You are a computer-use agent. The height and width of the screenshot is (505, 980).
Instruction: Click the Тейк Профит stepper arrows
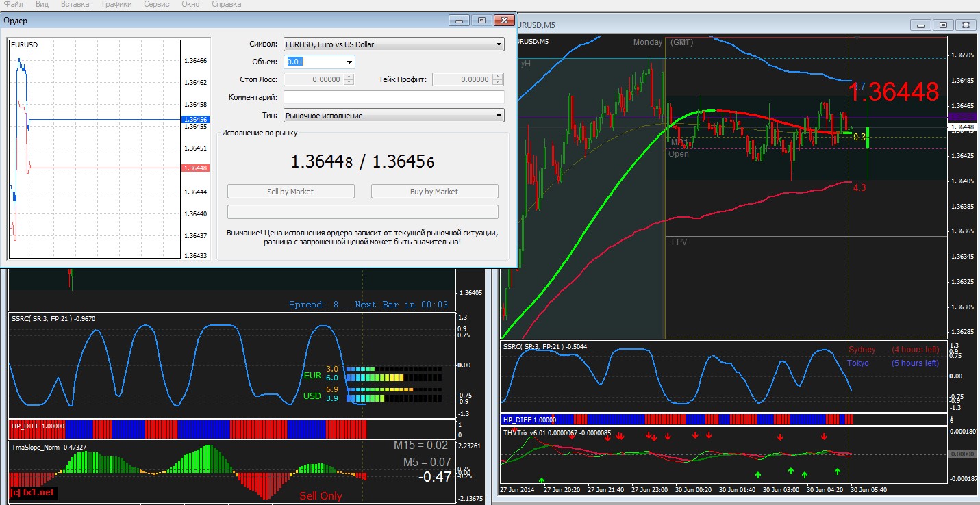pos(499,79)
